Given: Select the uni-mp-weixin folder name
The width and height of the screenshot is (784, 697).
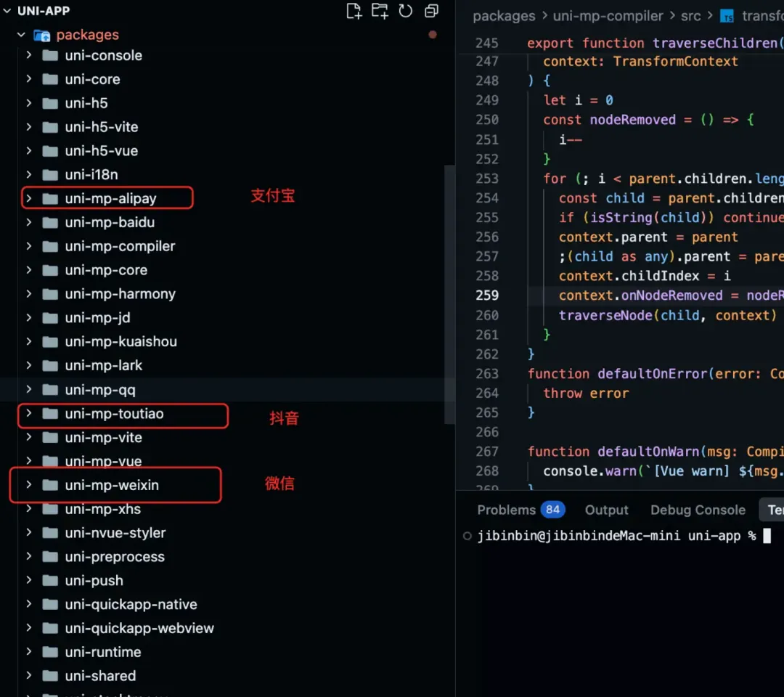Looking at the screenshot, I should pos(112,485).
